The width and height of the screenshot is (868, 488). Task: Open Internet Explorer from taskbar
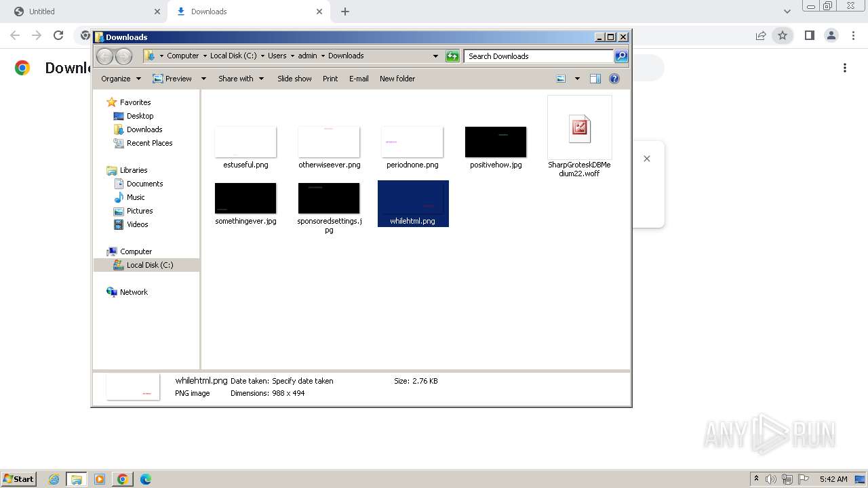54,479
